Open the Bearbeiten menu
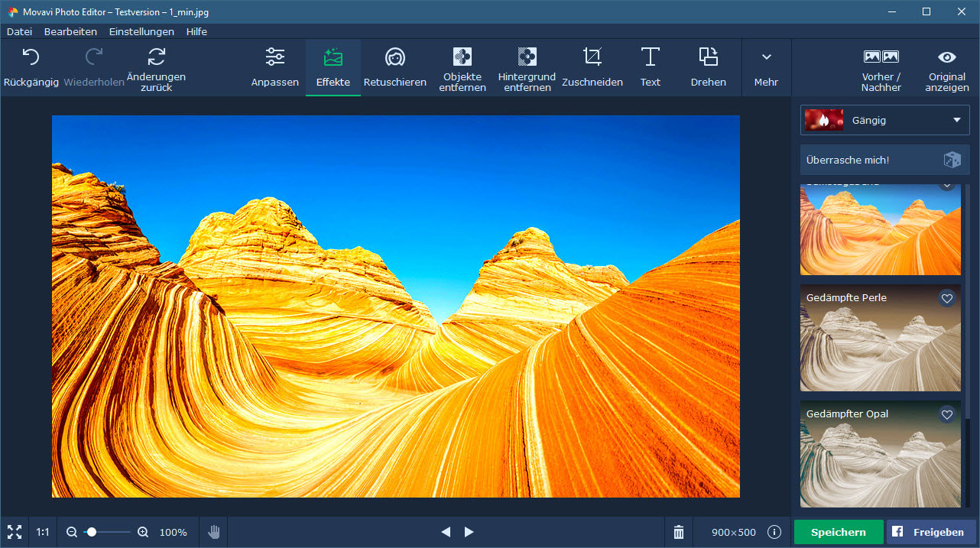This screenshot has width=980, height=548. point(70,31)
